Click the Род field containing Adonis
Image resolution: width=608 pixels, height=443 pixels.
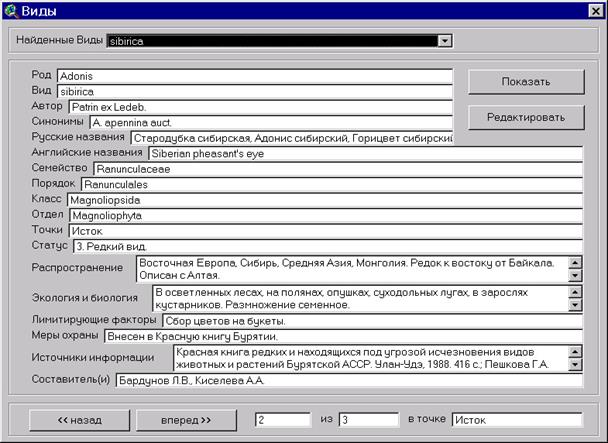tap(254, 75)
